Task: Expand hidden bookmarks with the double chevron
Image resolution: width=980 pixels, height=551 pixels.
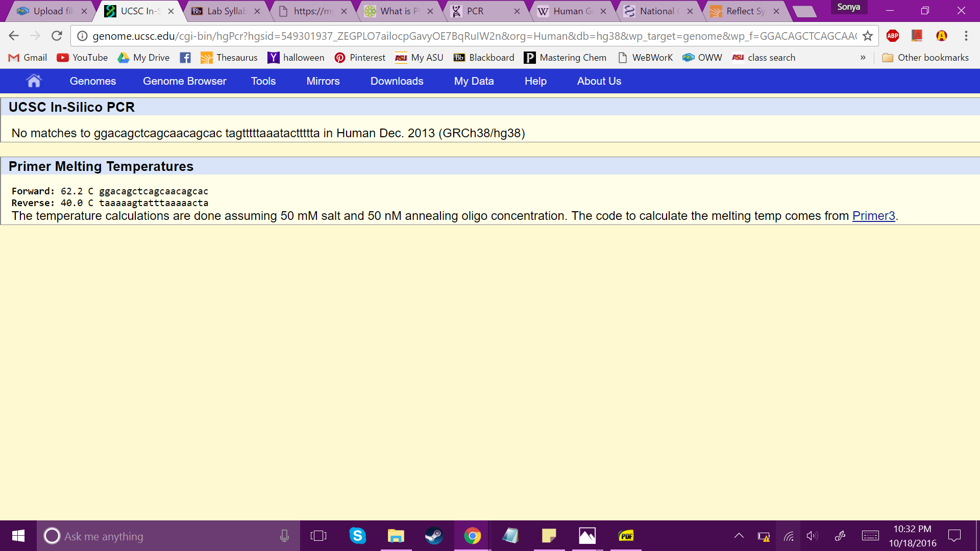Action: click(x=863, y=58)
